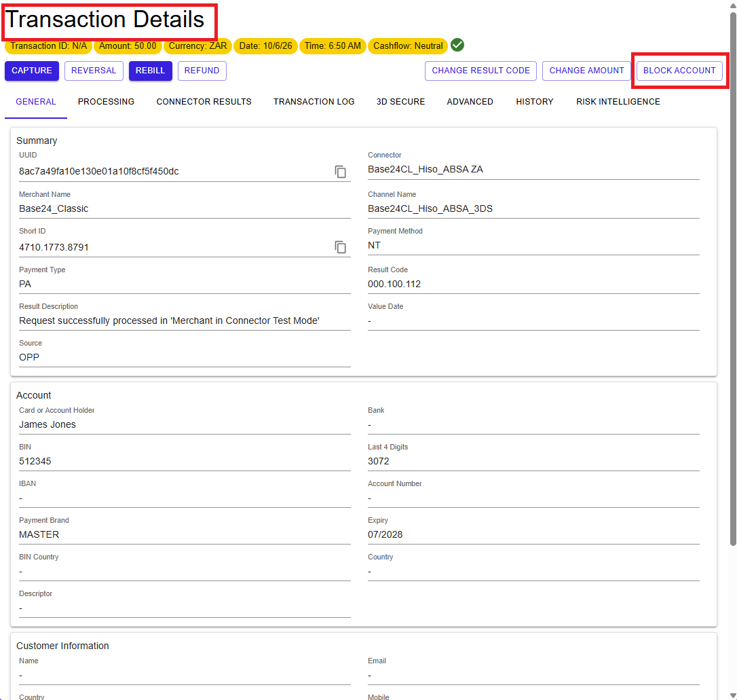Click the vertical scrollbar thumb
The height and width of the screenshot is (700, 737).
(733, 279)
